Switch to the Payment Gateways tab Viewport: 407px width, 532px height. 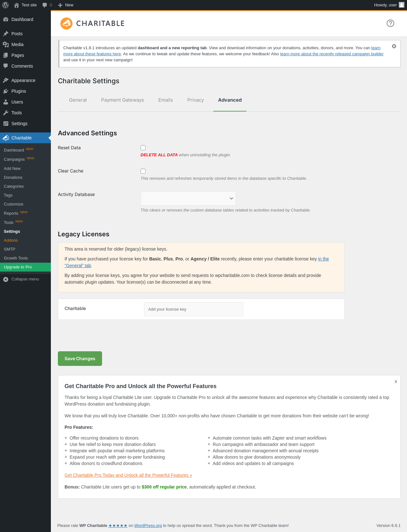pos(122,100)
